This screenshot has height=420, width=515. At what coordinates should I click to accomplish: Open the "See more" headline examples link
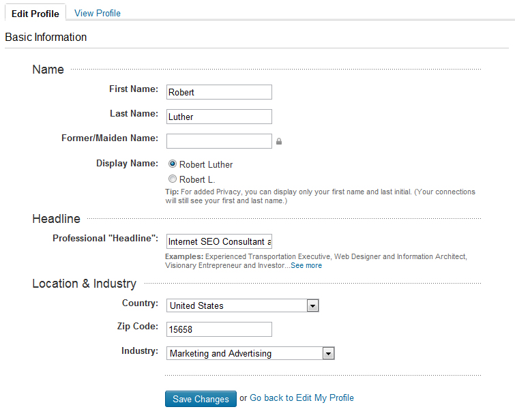tap(306, 266)
